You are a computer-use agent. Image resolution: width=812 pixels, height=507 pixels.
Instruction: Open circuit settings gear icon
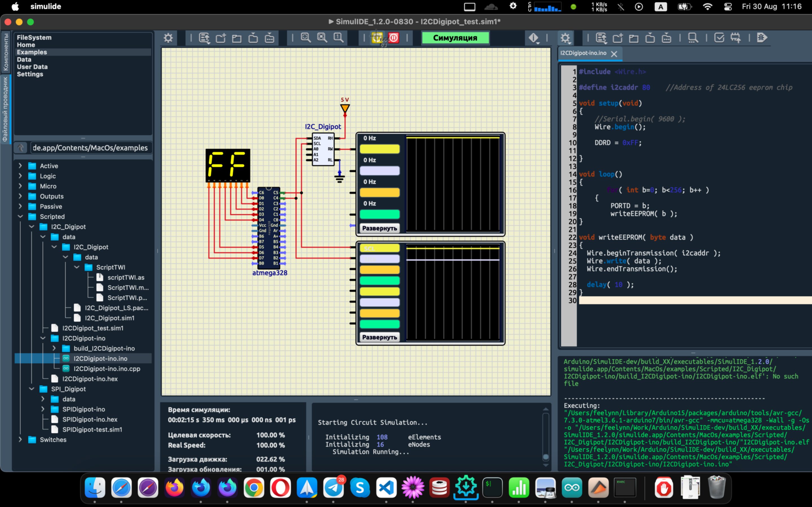pyautogui.click(x=168, y=38)
